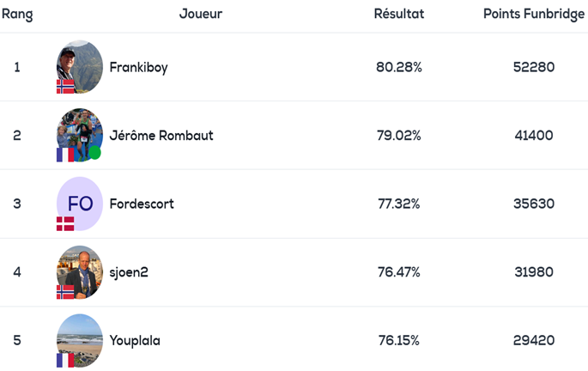
Task: Open Youplala's player name link
Action: 135,341
